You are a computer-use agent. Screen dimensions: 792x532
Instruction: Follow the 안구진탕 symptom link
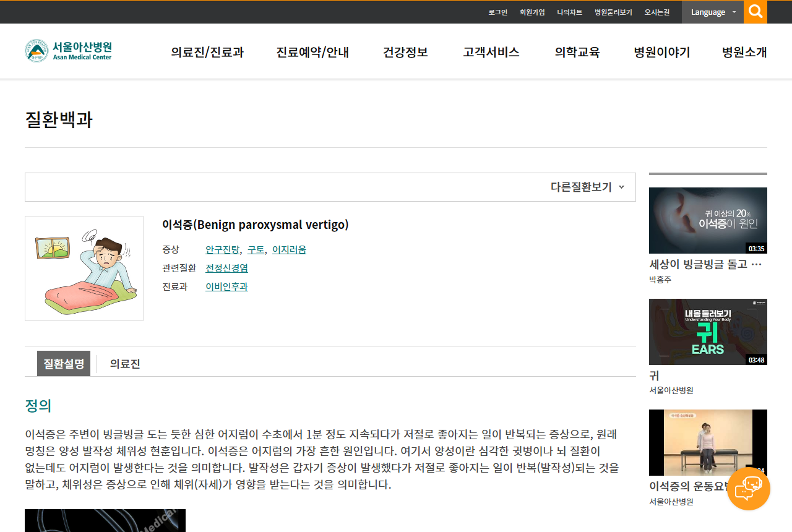(223, 250)
